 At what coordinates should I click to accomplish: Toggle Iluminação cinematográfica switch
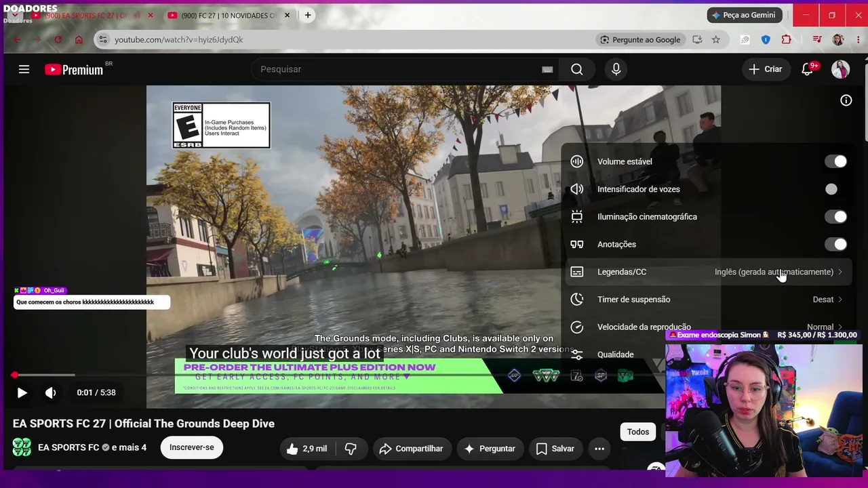click(835, 217)
